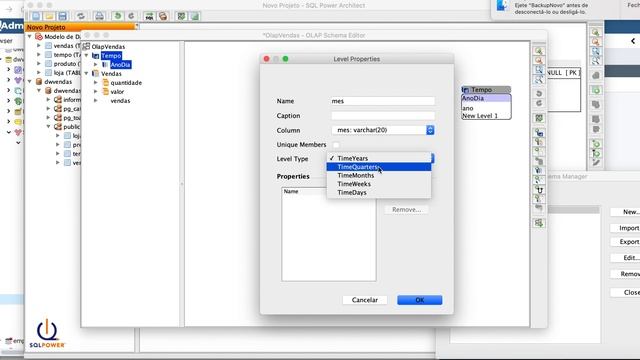
Task: Expand the AnoDia hierarchy node
Action: tap(96, 64)
